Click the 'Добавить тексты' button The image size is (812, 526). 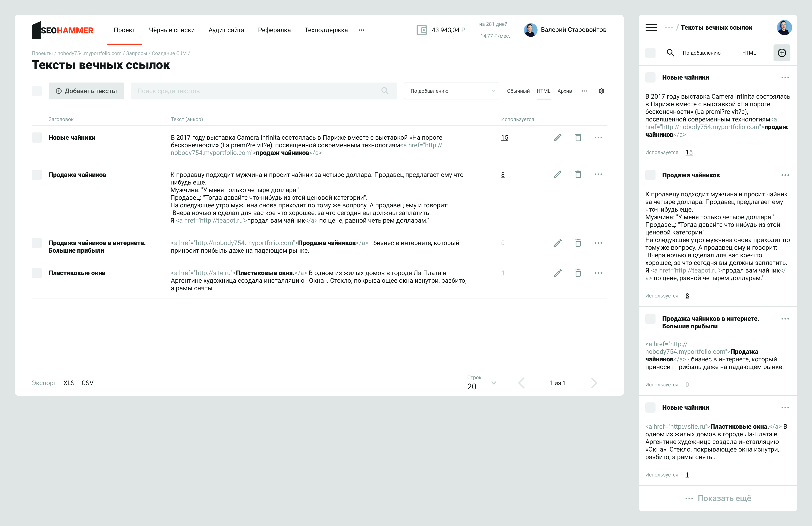86,91
